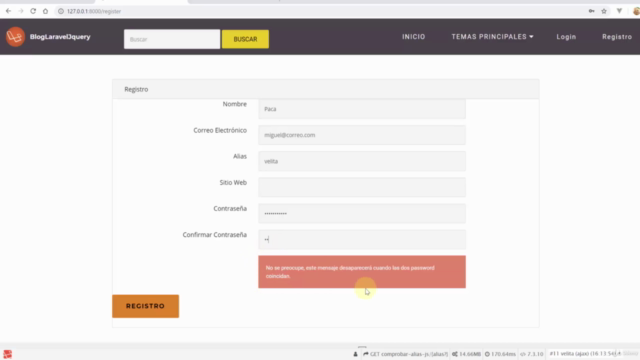Click the address bar URL 127.0.0.1:8000/register
The width and height of the screenshot is (640, 360).
pyautogui.click(x=94, y=11)
